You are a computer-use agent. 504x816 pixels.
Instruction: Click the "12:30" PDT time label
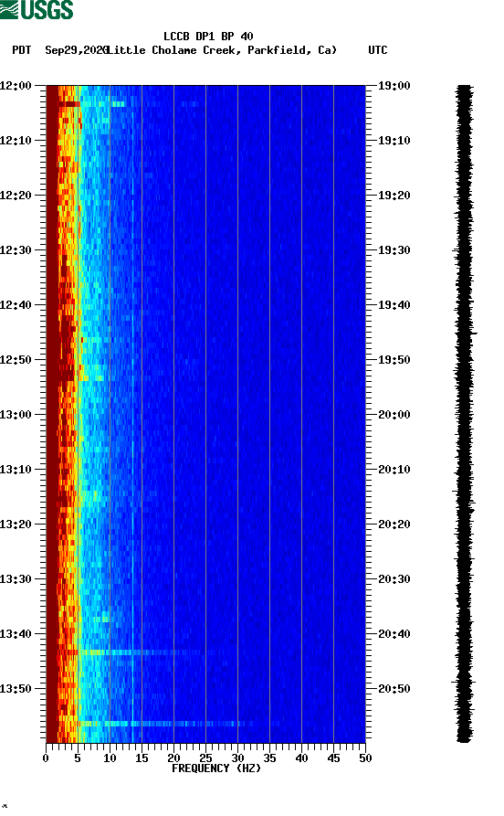(x=16, y=250)
